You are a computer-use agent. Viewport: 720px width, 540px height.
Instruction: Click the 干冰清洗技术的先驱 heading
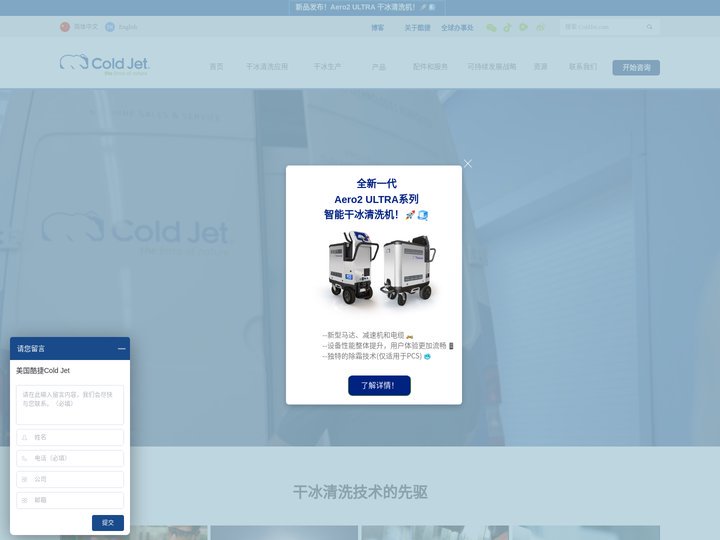(x=360, y=492)
